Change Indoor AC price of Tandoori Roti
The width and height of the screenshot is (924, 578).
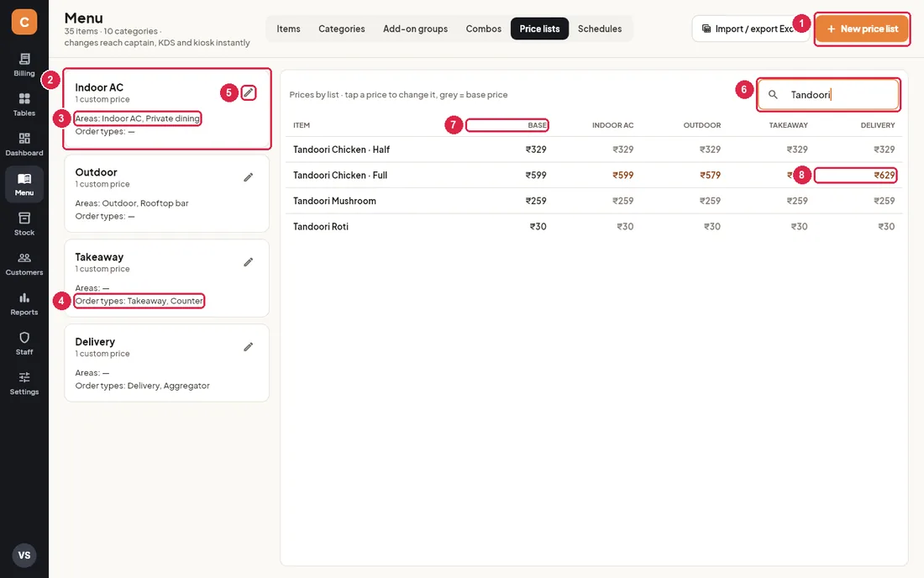[x=625, y=226]
